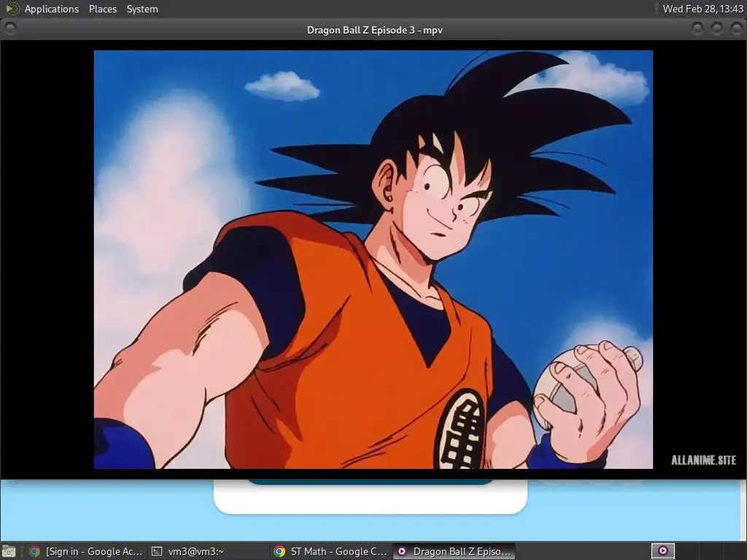Click terminal icon of vm3@vm3 taskbar entry
Screen dimensions: 747x560
click(x=157, y=551)
